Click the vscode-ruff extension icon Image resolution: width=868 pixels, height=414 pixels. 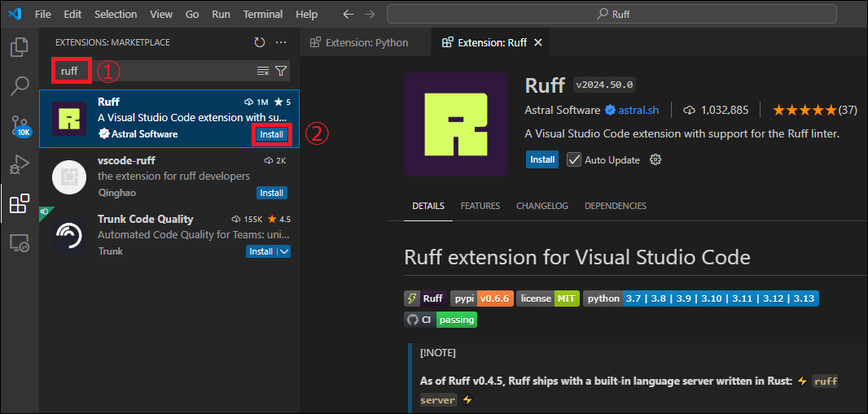click(x=68, y=177)
